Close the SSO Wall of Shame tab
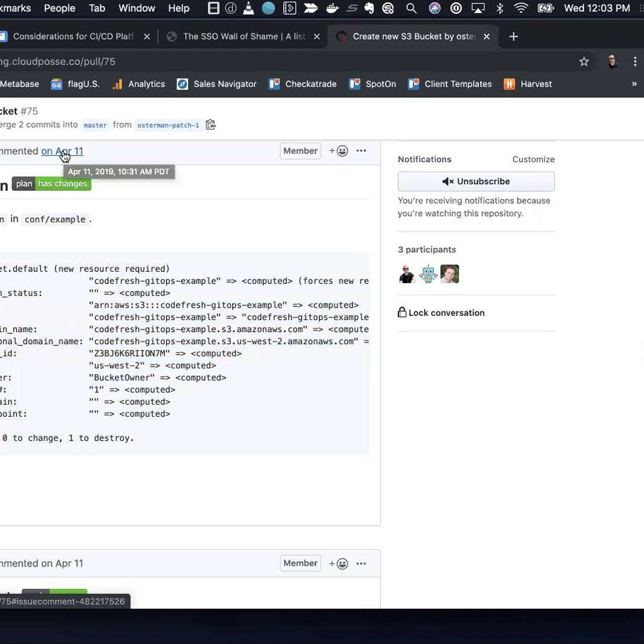Viewport: 644px width, 644px height. tap(316, 36)
